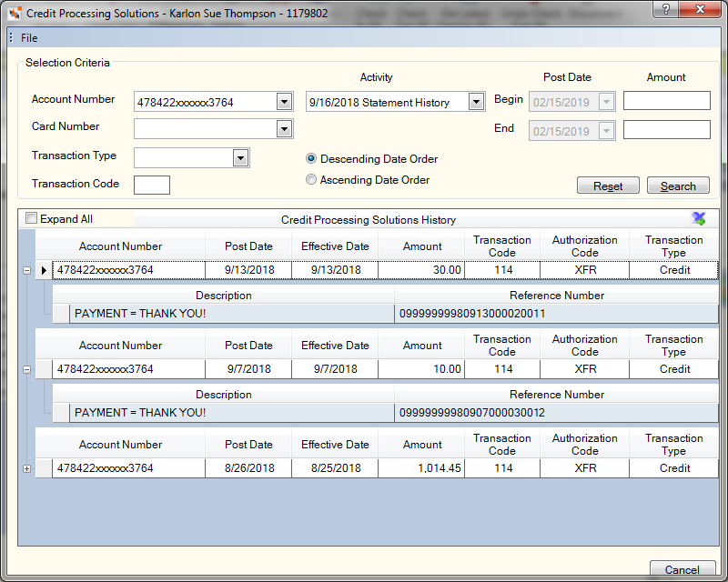The image size is (728, 582).
Task: Click the 9/7/2018 post date cell
Action: click(x=248, y=369)
